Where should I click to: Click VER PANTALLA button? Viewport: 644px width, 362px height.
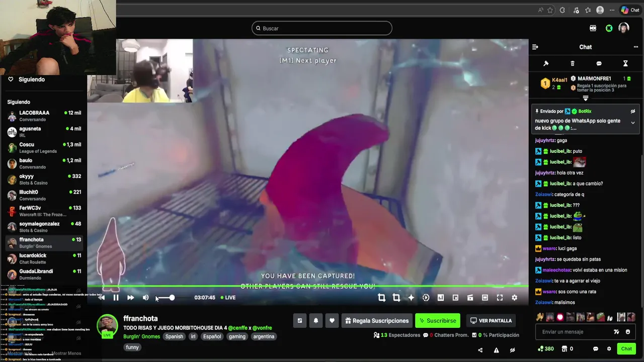[x=491, y=321]
